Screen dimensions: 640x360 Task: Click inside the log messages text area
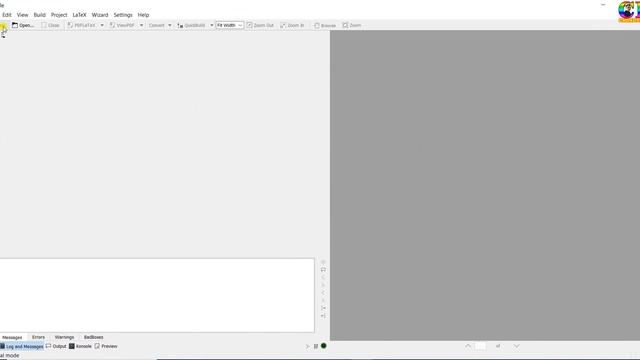[157, 295]
